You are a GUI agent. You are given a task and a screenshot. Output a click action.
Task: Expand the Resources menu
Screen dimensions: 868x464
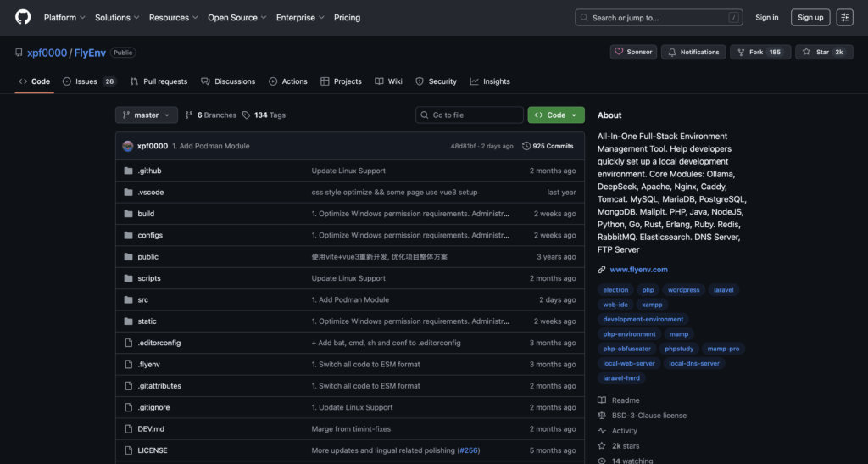173,18
